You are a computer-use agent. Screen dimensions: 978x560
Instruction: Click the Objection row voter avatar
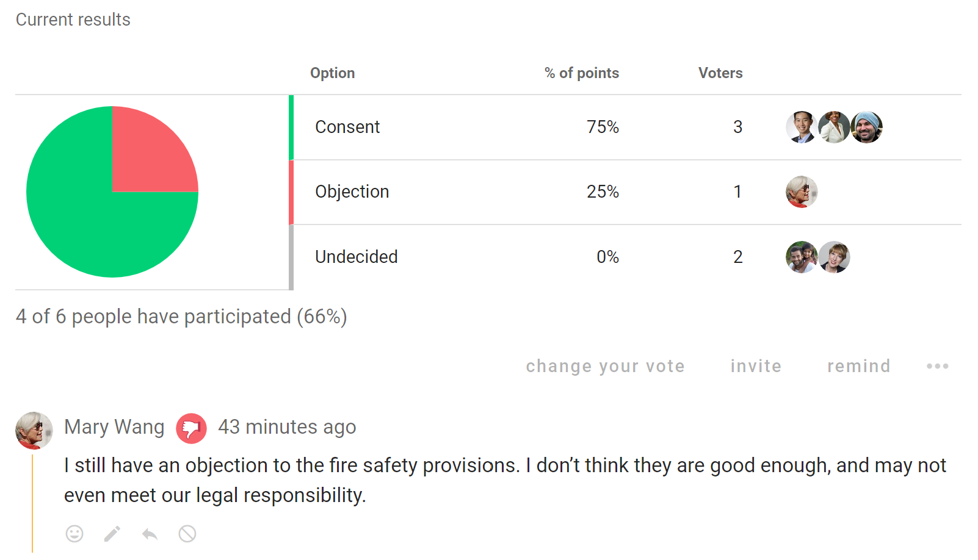click(802, 192)
